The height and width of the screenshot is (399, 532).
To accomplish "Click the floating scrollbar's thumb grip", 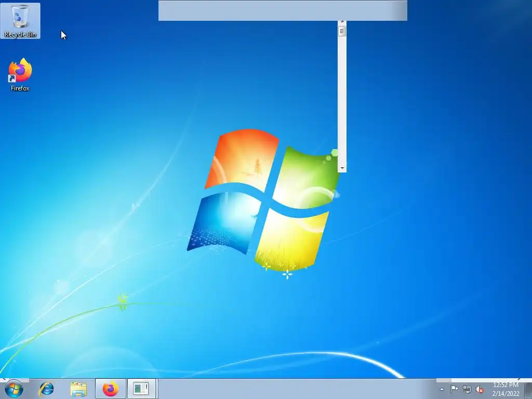I will point(342,31).
